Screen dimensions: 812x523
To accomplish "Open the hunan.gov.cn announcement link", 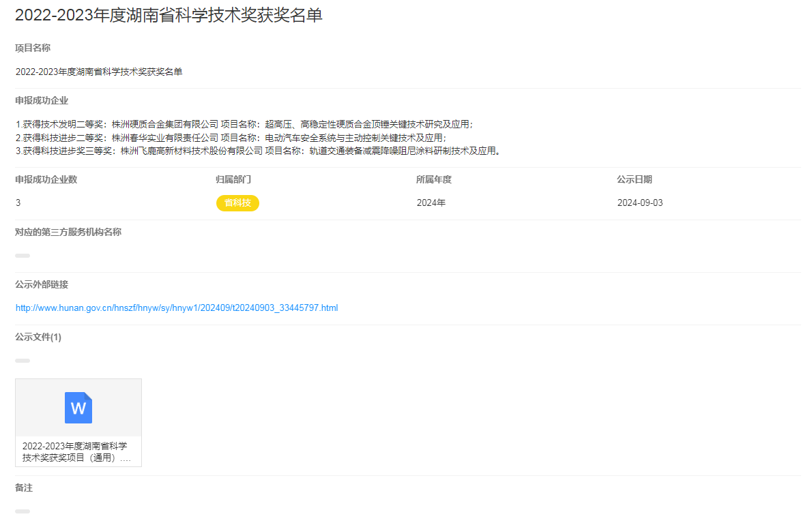I will point(177,308).
